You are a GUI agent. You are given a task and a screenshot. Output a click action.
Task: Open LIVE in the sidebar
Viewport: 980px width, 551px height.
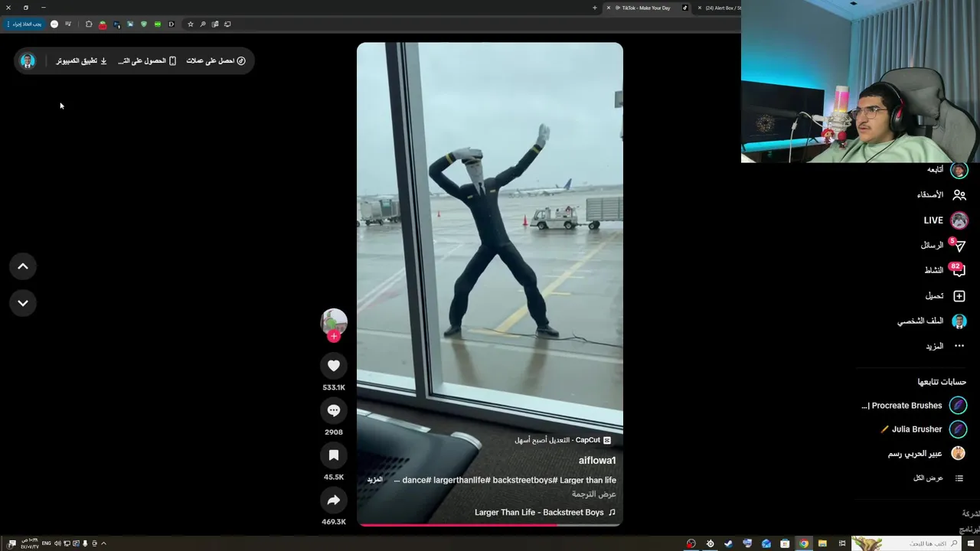(x=946, y=220)
